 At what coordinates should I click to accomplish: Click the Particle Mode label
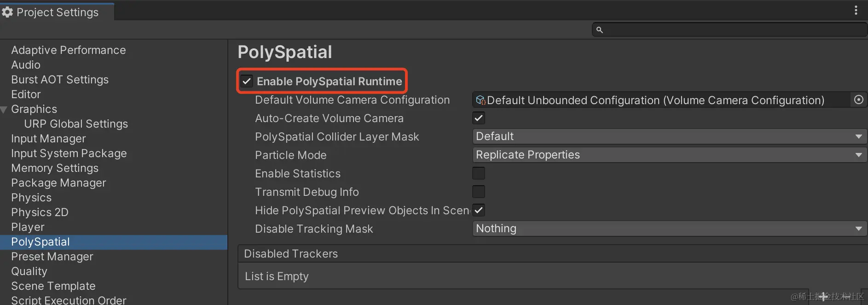point(291,155)
